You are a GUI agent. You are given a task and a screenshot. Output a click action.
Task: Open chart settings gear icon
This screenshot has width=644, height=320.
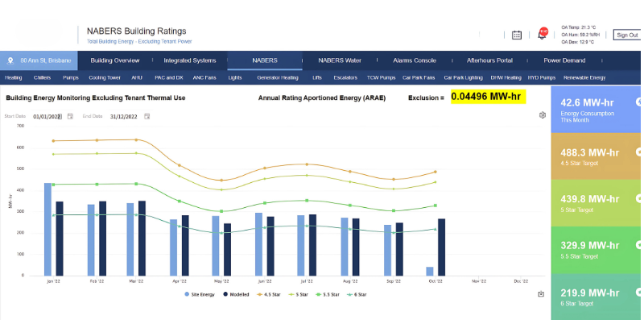click(x=542, y=115)
